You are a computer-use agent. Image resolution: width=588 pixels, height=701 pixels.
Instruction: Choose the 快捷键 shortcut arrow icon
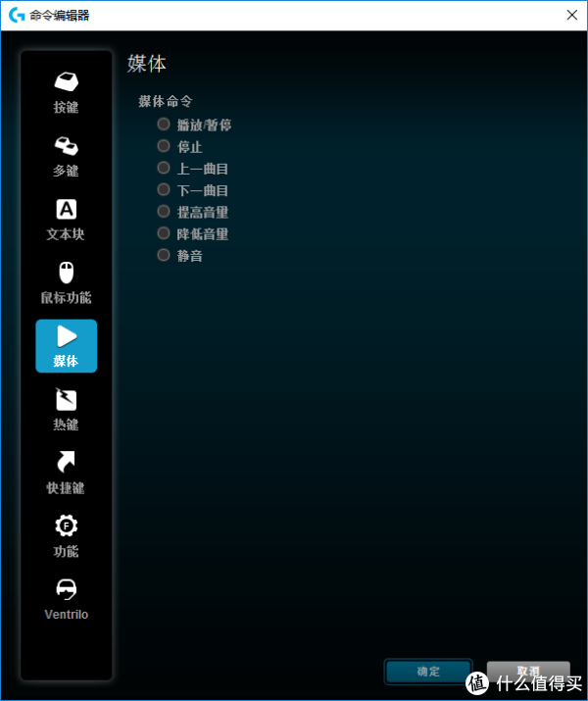tap(66, 462)
